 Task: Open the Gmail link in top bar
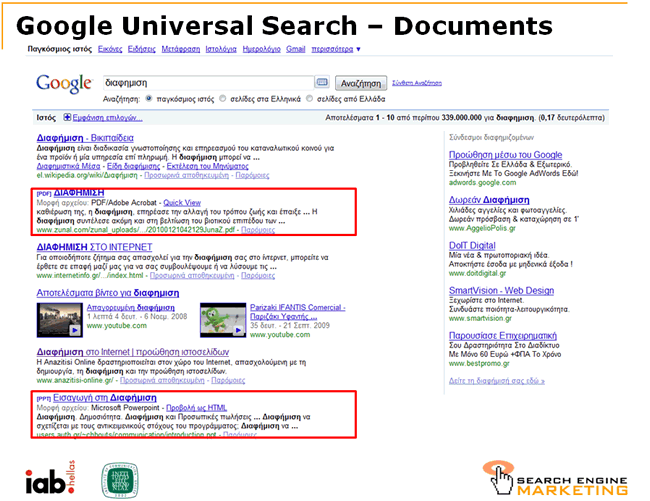pyautogui.click(x=296, y=49)
